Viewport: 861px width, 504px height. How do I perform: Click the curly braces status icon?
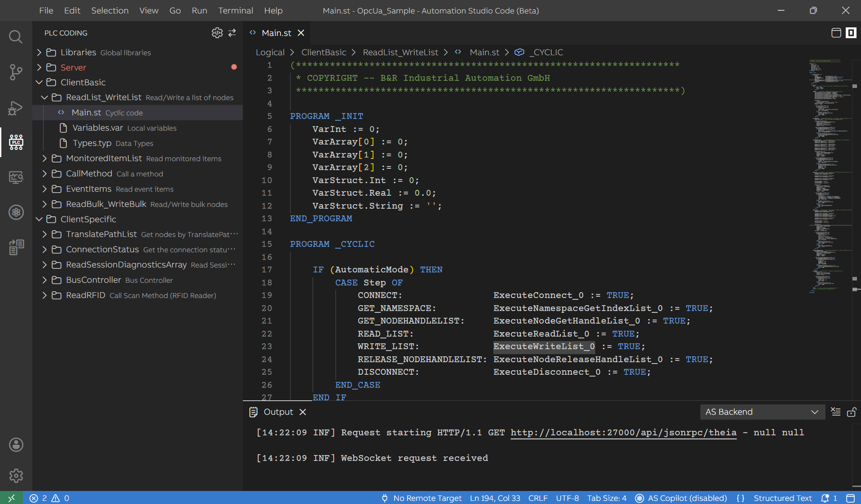(740, 498)
